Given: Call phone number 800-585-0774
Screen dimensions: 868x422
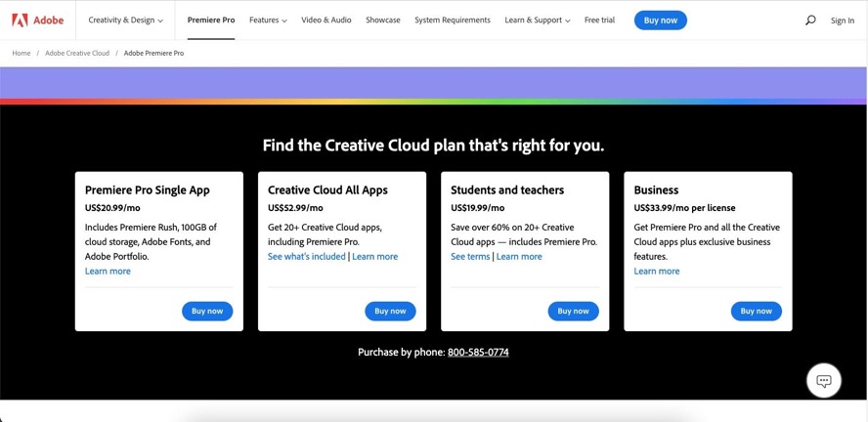Looking at the screenshot, I should [x=478, y=352].
